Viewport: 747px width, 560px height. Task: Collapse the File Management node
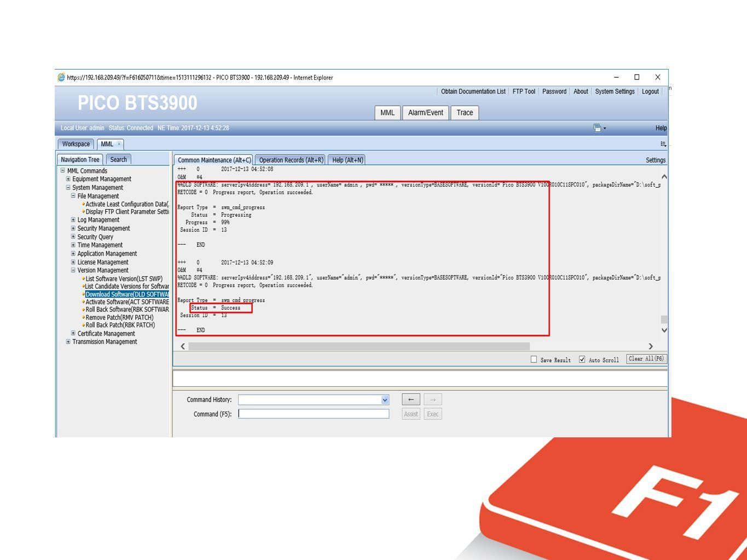[x=73, y=195]
